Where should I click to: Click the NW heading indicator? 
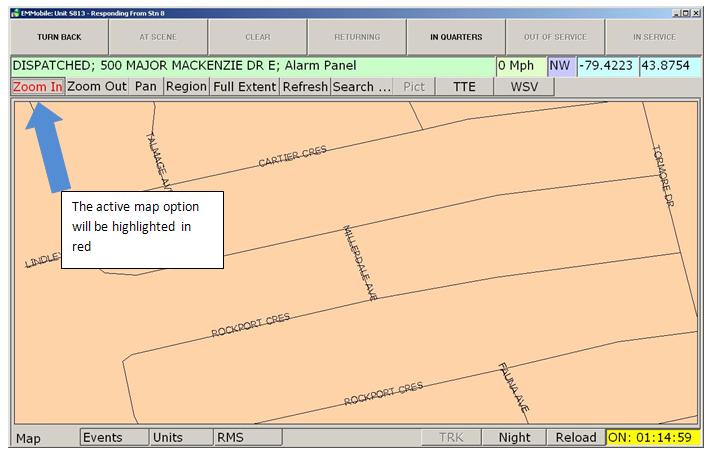coord(560,66)
